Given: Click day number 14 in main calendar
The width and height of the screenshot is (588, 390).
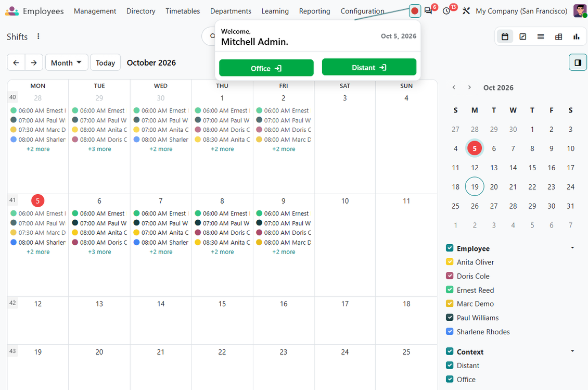Looking at the screenshot, I should pyautogui.click(x=160, y=303).
